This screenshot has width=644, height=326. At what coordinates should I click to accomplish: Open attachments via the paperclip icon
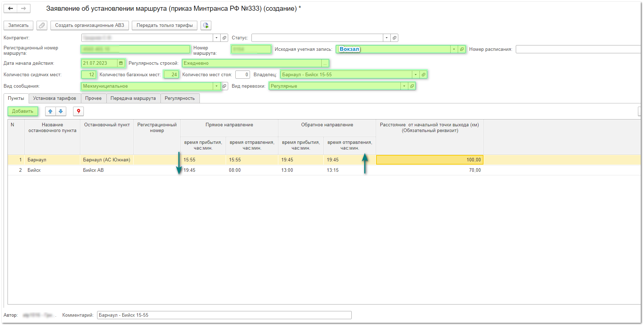(42, 25)
